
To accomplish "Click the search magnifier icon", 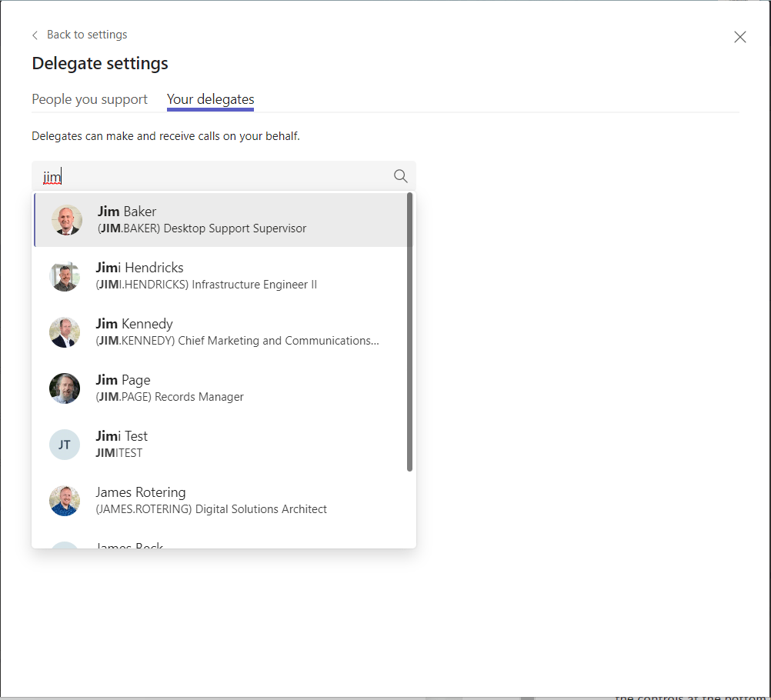I will (400, 176).
